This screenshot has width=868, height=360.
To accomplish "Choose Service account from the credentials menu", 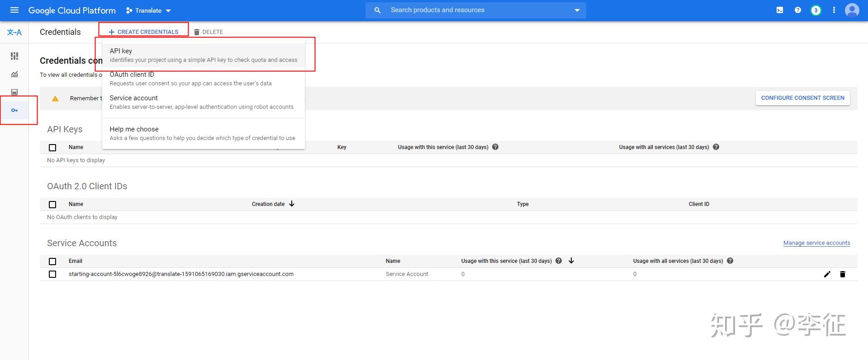I will (201, 102).
